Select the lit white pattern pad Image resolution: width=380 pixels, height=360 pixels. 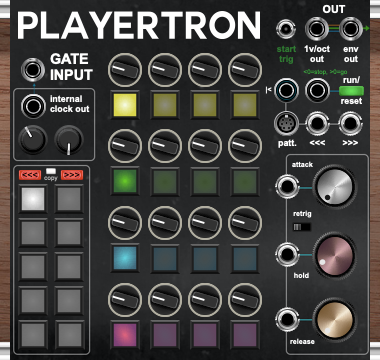pyautogui.click(x=33, y=199)
